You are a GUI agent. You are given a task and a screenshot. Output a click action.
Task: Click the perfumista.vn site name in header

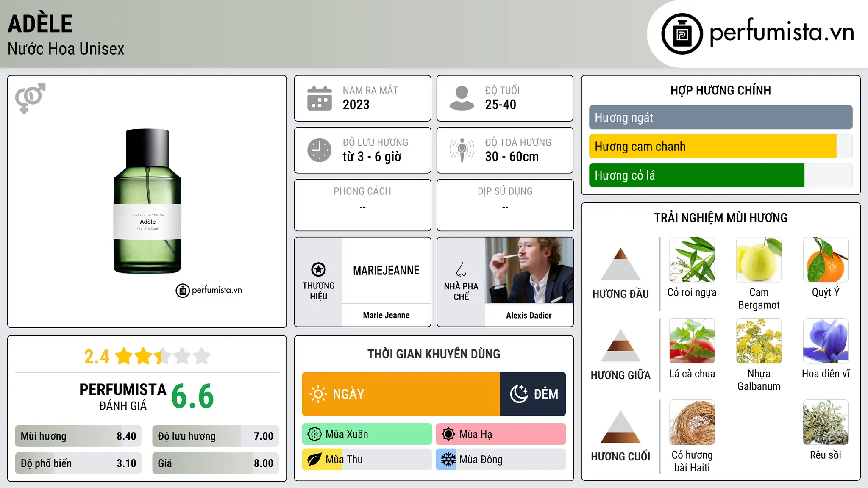point(782,32)
